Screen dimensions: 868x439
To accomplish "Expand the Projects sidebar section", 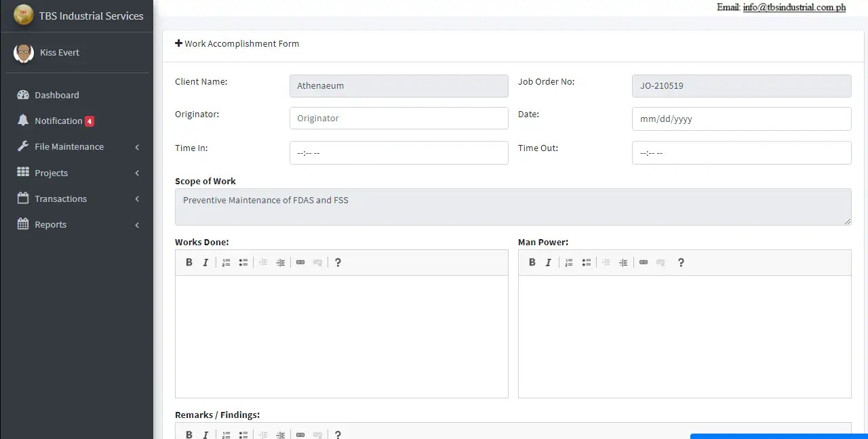I will coord(50,173).
